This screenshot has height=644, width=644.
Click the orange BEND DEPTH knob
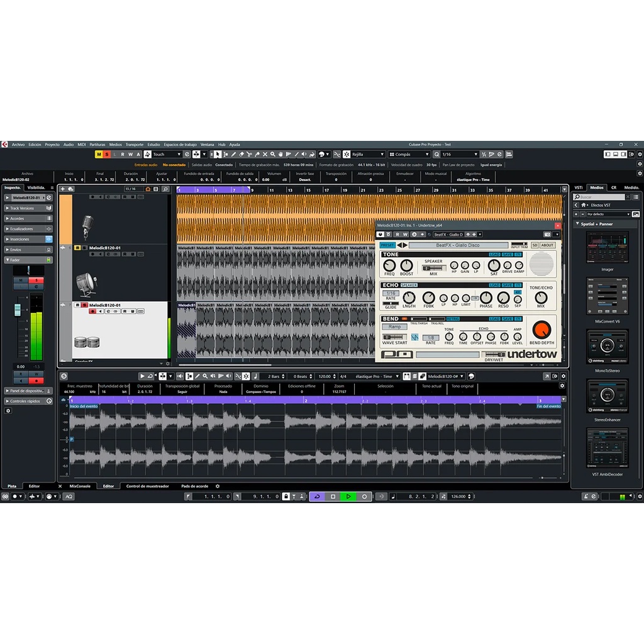[x=541, y=330]
